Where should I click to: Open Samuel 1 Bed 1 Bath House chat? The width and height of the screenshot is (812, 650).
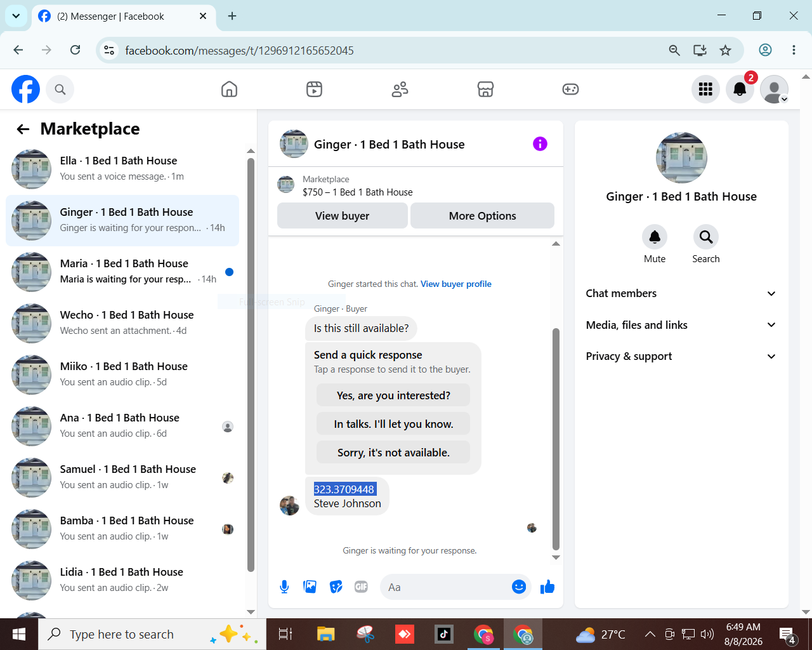tap(122, 477)
